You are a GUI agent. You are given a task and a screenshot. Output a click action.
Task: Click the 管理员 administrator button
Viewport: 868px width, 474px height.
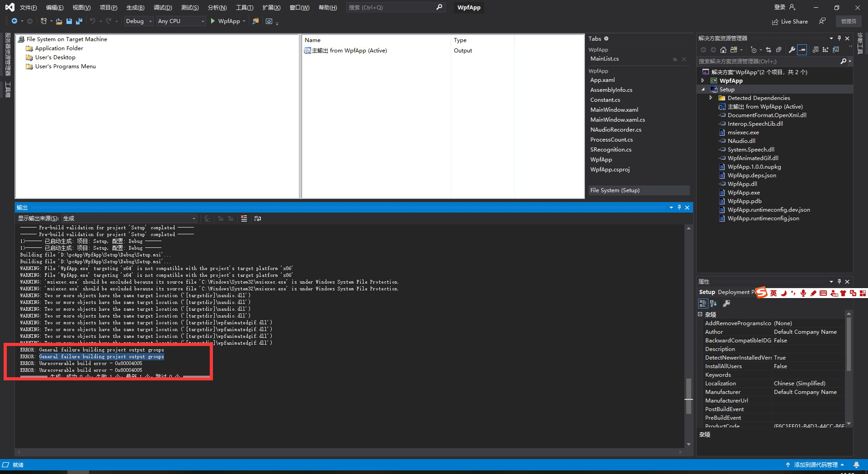pyautogui.click(x=849, y=21)
